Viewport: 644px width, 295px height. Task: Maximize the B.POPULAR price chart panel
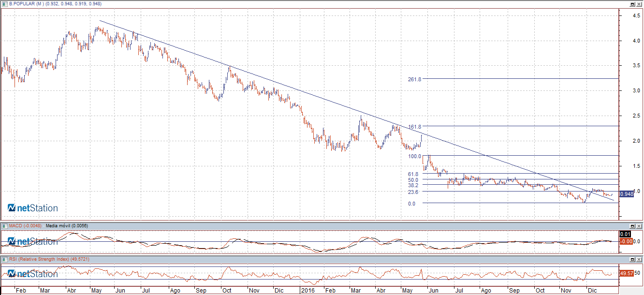coord(632,4)
